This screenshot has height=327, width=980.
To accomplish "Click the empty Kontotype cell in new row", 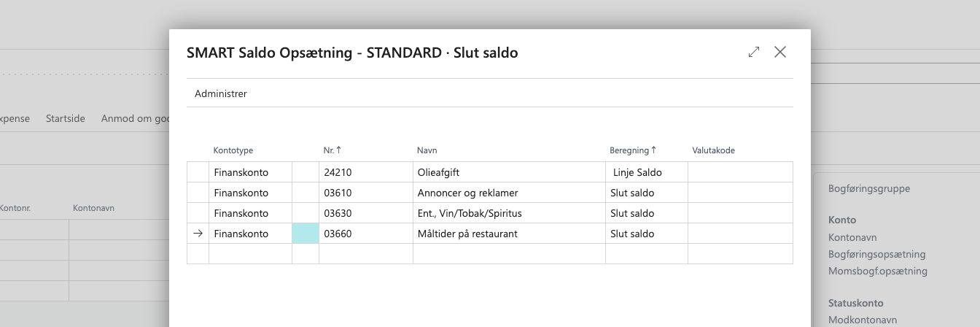I will point(249,254).
